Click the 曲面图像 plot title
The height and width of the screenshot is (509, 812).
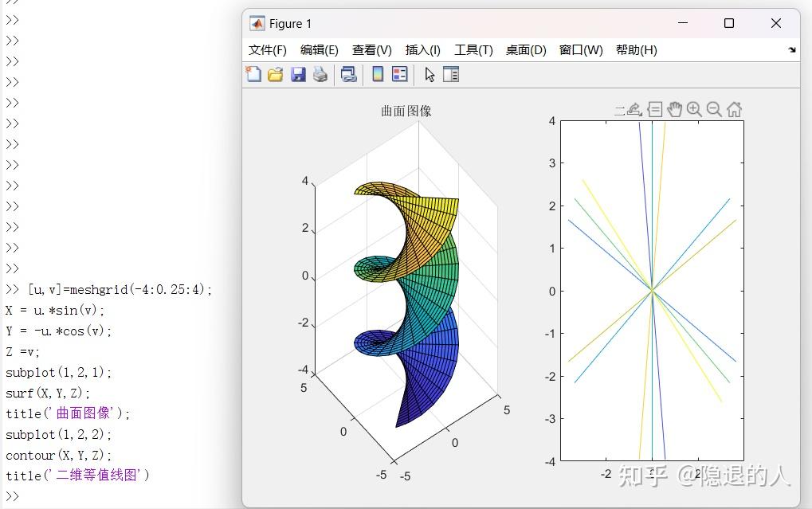(406, 111)
